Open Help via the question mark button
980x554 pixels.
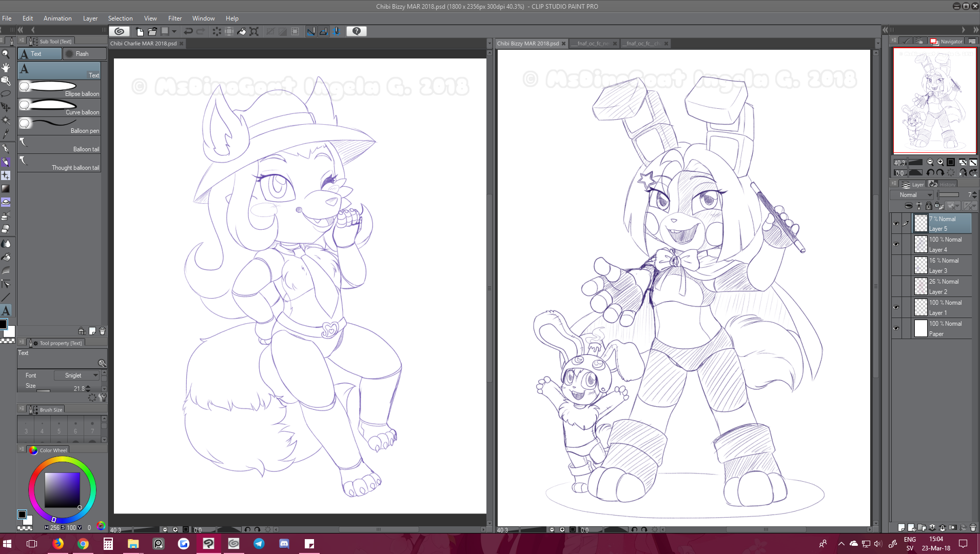click(x=357, y=31)
